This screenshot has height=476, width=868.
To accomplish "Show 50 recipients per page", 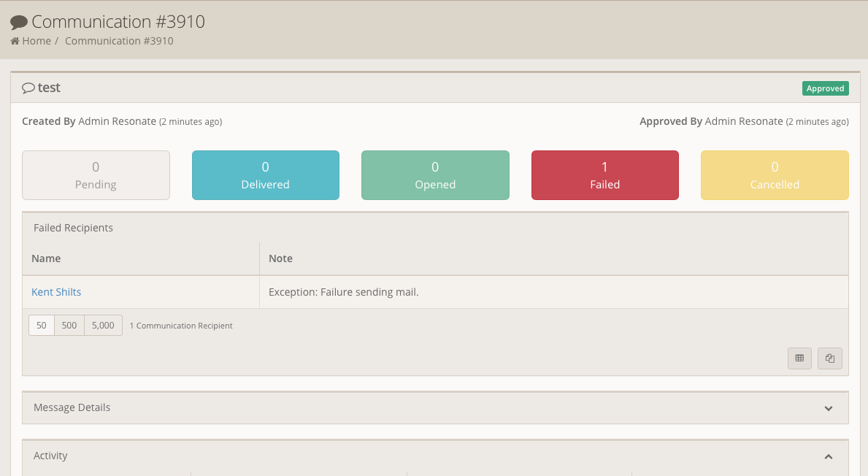I will pos(42,326).
